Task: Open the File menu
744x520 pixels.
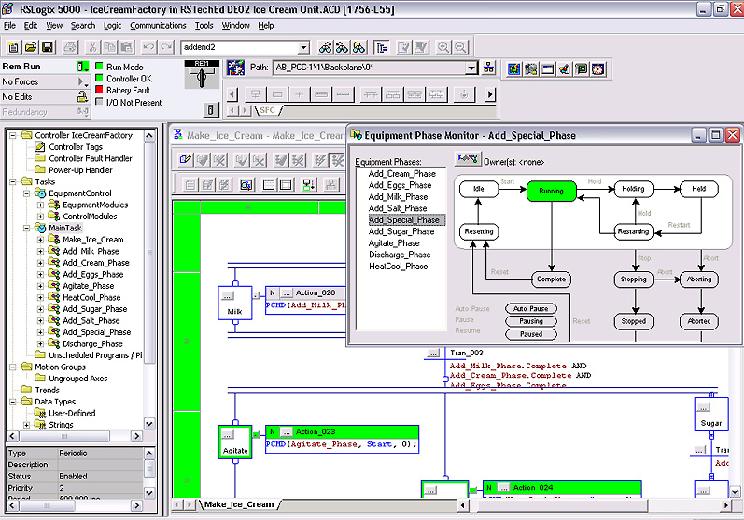Action: (x=10, y=26)
